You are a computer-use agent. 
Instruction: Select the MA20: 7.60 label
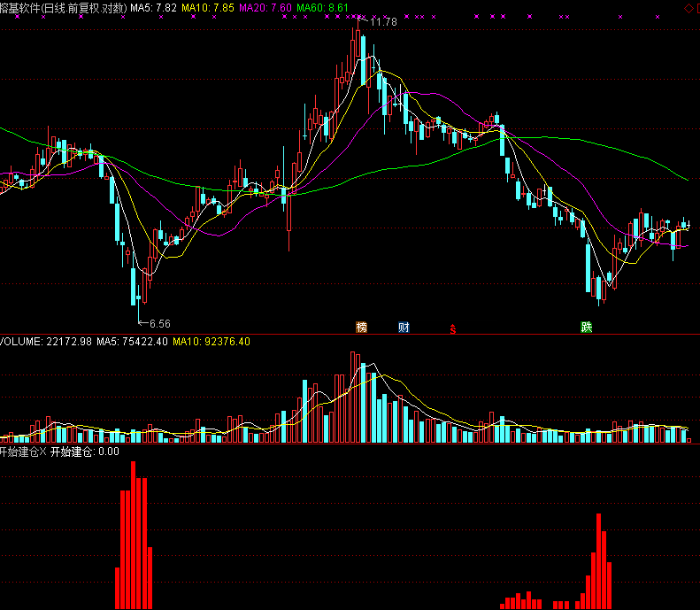coord(265,8)
